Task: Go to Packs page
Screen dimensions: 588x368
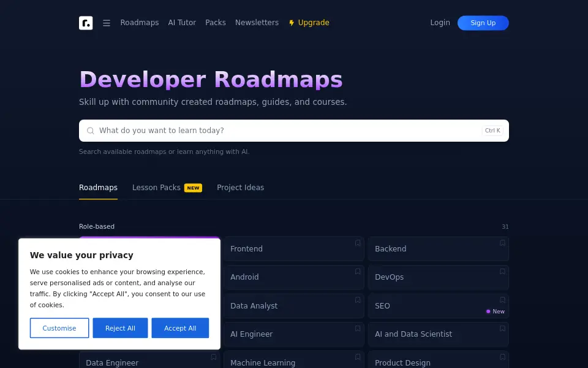Action: (x=216, y=23)
